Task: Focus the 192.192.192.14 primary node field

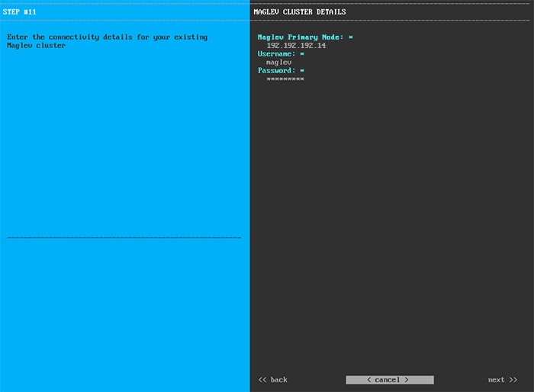Action: pos(296,45)
